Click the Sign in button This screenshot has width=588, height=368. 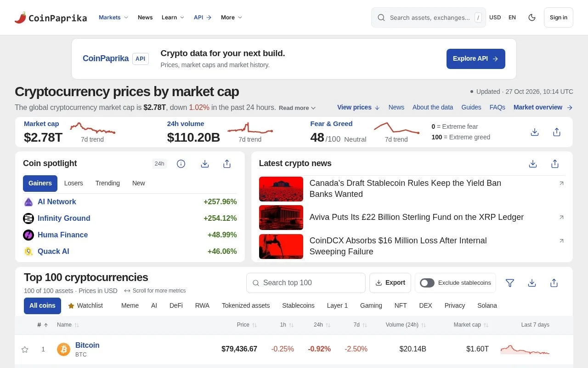coord(559,17)
